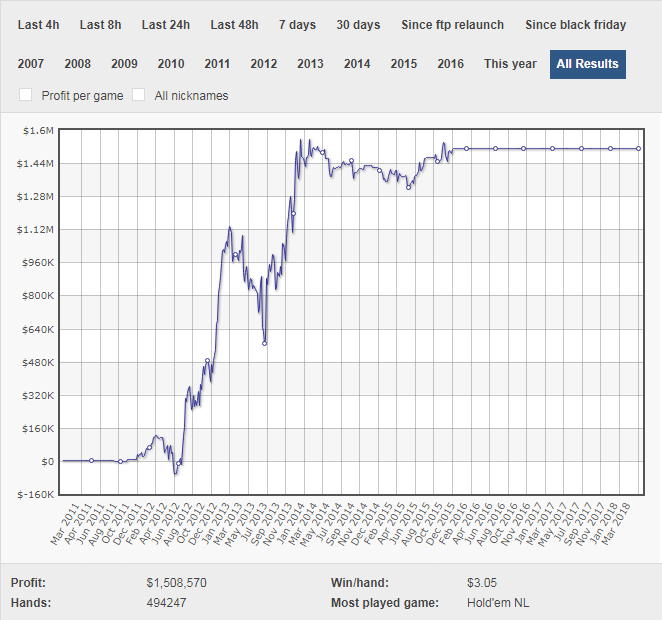This screenshot has height=620, width=662.
Task: View results for year 2007
Action: (31, 64)
